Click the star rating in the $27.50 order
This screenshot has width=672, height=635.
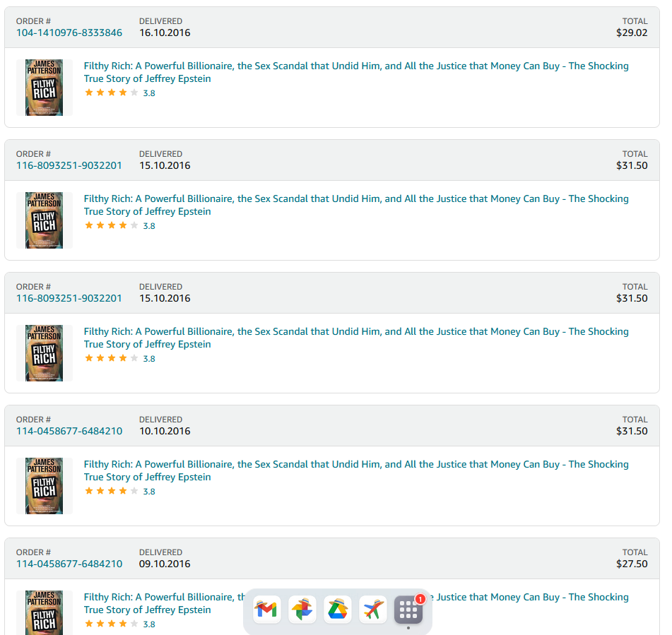point(112,624)
